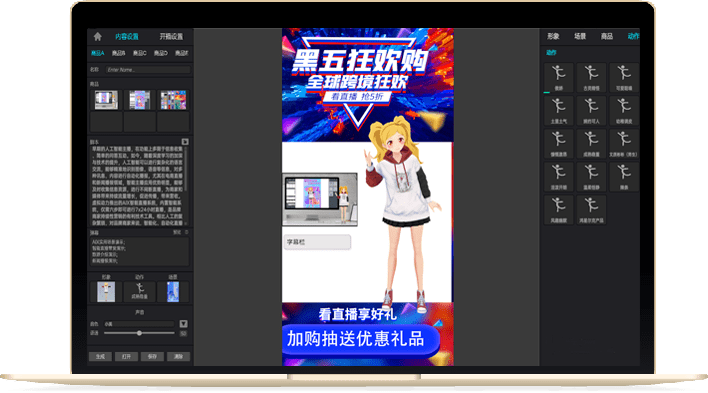708x393 pixels.
Task: Pick the 娇柔可人 action icon
Action: coord(591,111)
